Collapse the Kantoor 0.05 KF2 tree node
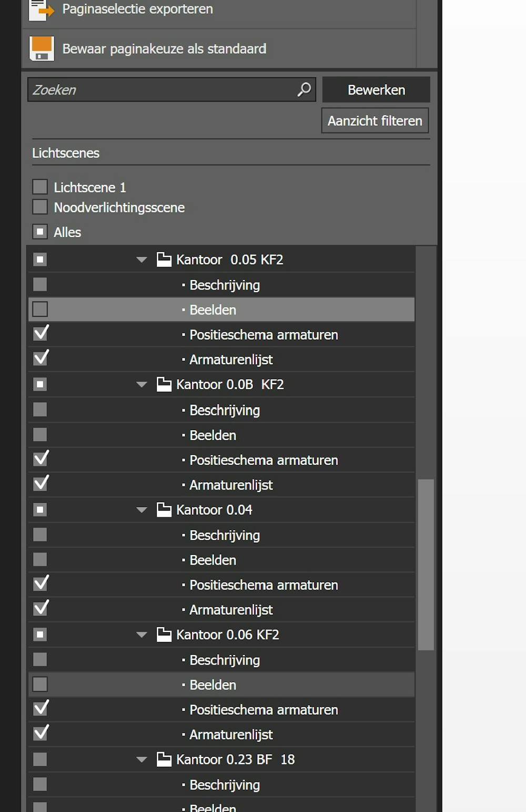The height and width of the screenshot is (812, 526). click(x=141, y=260)
